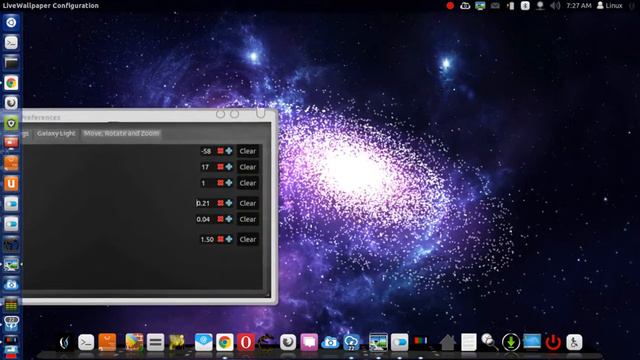The height and width of the screenshot is (360, 640).
Task: Open the grey two-bar icon in dock
Action: pyautogui.click(x=156, y=342)
